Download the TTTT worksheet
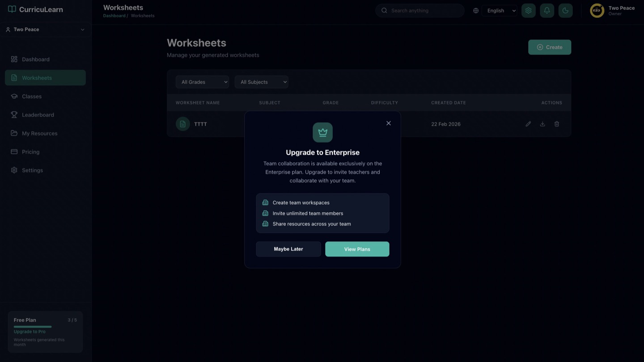The width and height of the screenshot is (644, 362). [542, 124]
